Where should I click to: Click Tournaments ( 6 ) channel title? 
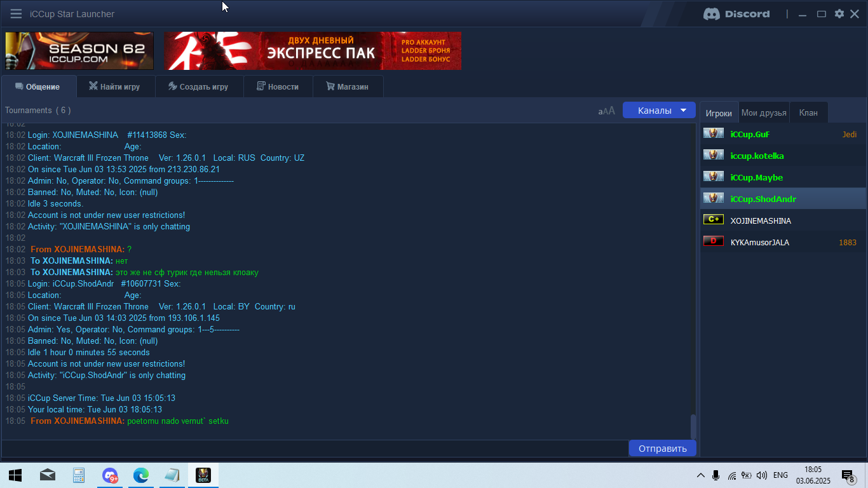(37, 111)
